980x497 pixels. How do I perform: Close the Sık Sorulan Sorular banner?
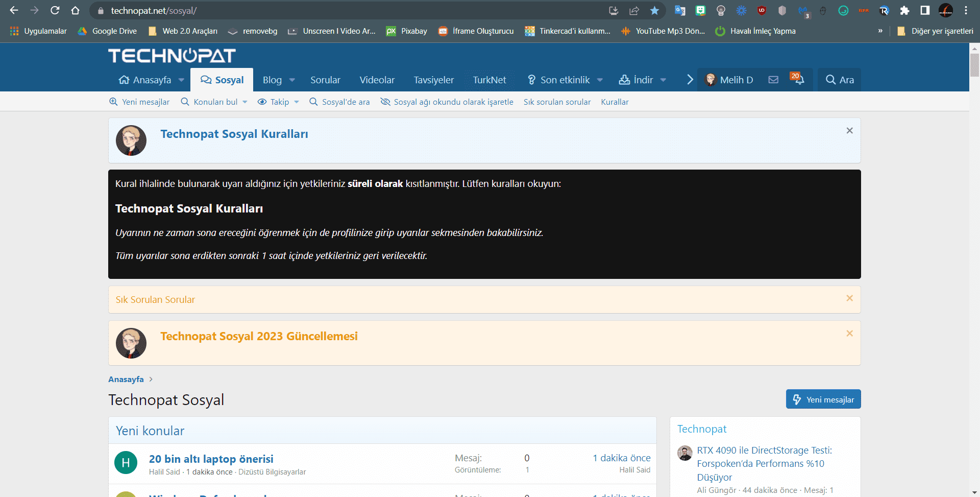click(849, 298)
